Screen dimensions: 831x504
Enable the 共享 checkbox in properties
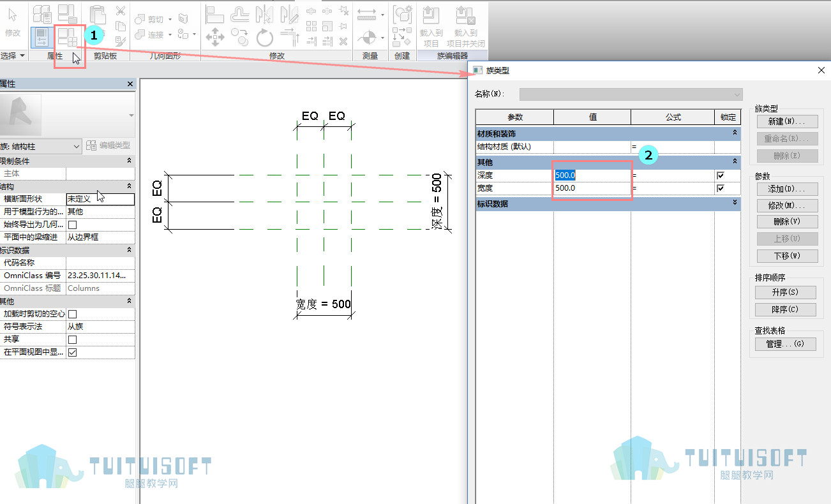pos(73,339)
